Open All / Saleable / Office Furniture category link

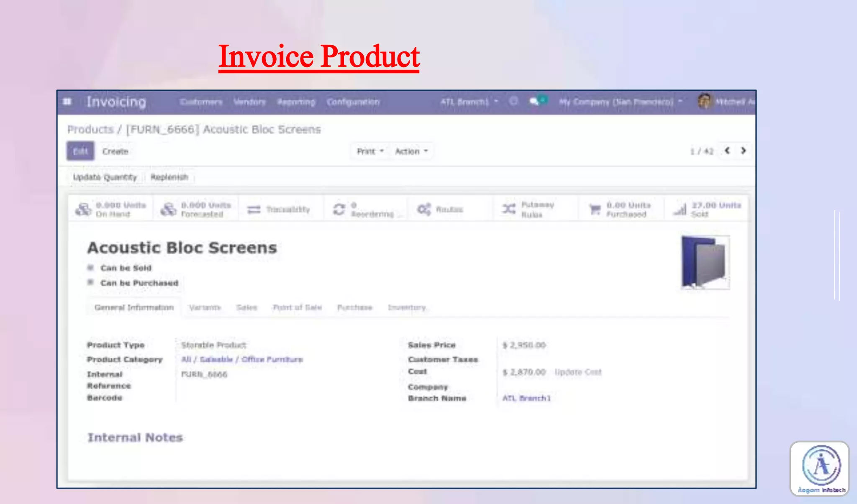tap(242, 359)
